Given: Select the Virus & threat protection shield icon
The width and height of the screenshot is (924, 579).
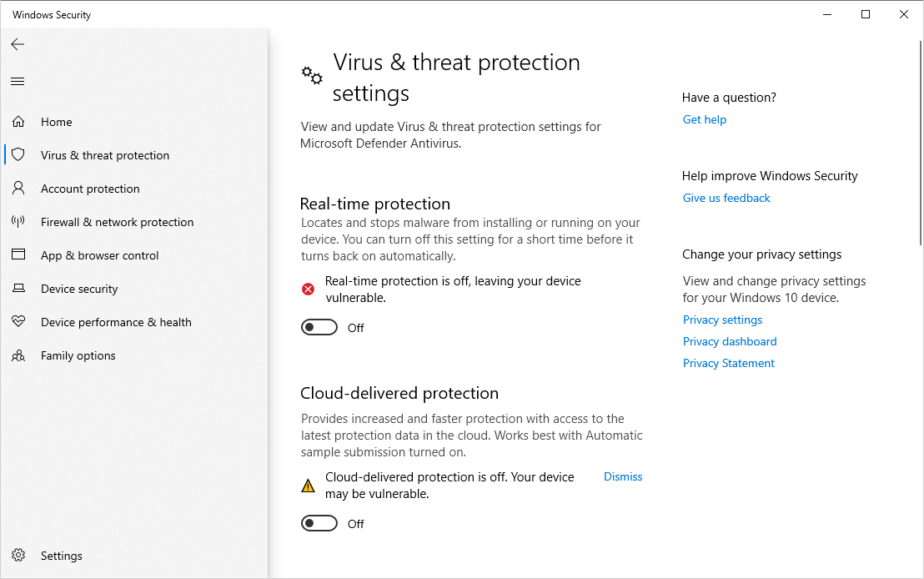Looking at the screenshot, I should 18,155.
